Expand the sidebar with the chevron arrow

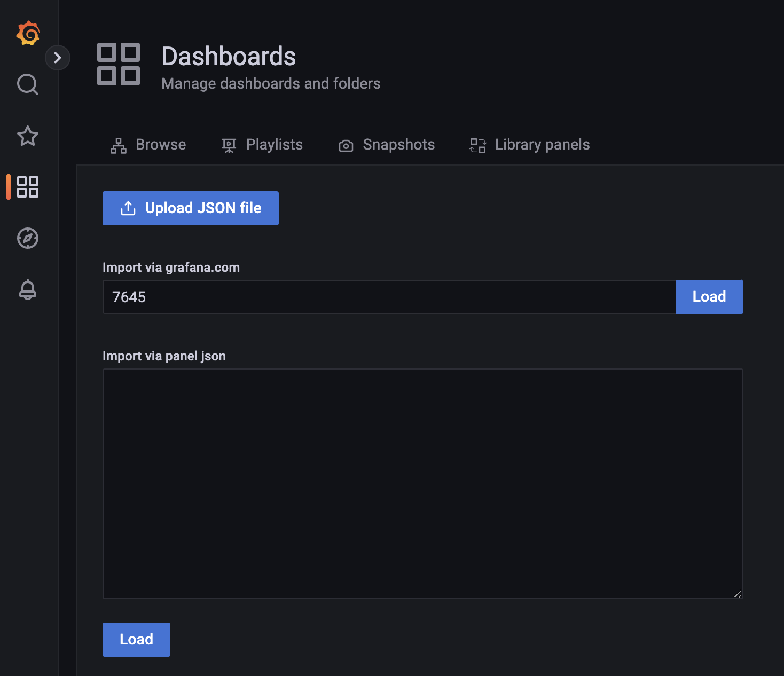[58, 58]
